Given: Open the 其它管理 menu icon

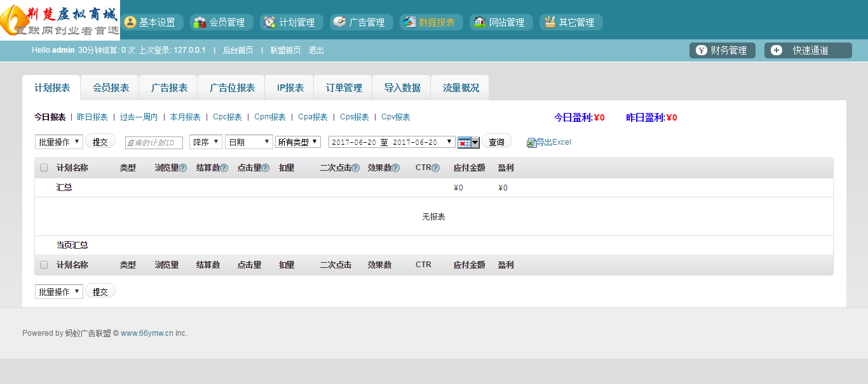Looking at the screenshot, I should 549,22.
